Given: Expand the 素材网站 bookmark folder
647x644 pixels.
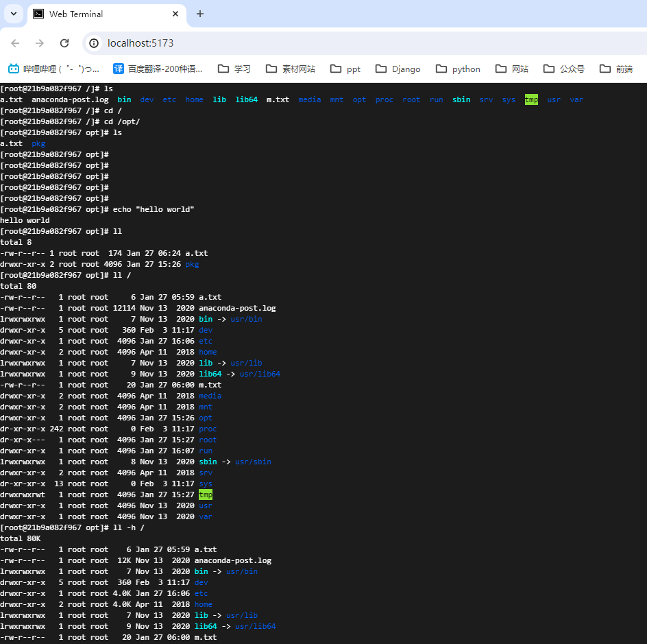Looking at the screenshot, I should [291, 69].
